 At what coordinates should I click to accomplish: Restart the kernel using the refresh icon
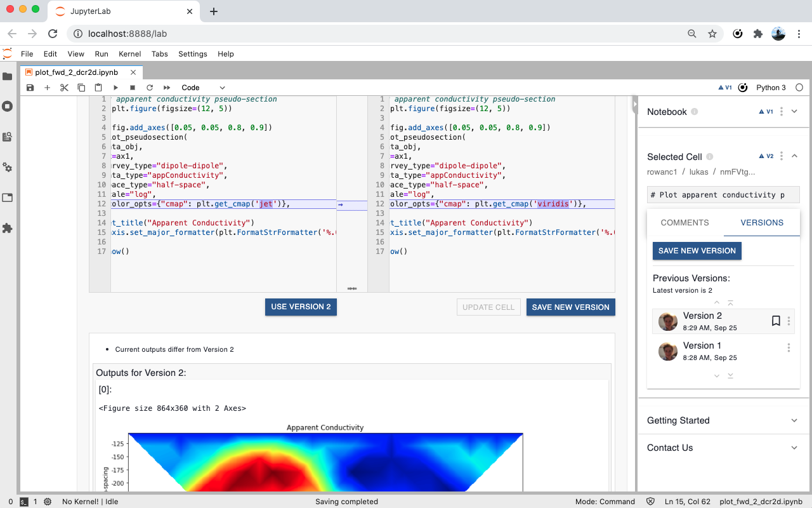click(x=149, y=88)
